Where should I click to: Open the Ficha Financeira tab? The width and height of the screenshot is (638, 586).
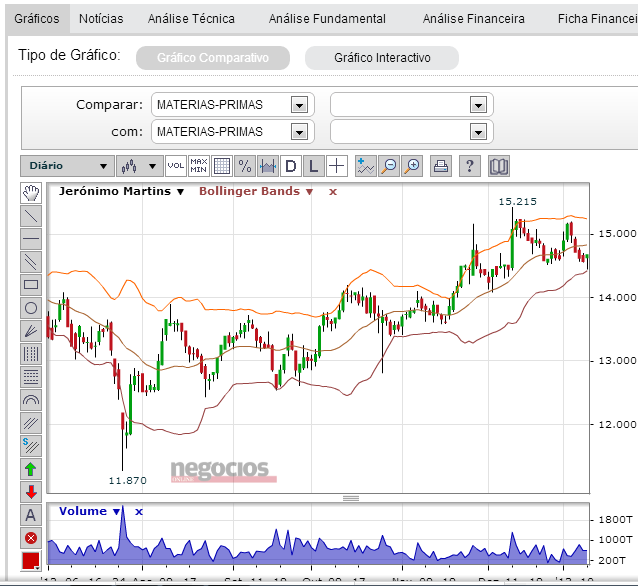[x=597, y=18]
